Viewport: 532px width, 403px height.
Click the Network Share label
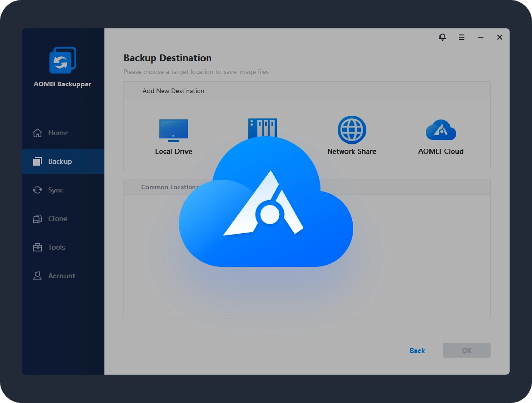352,151
